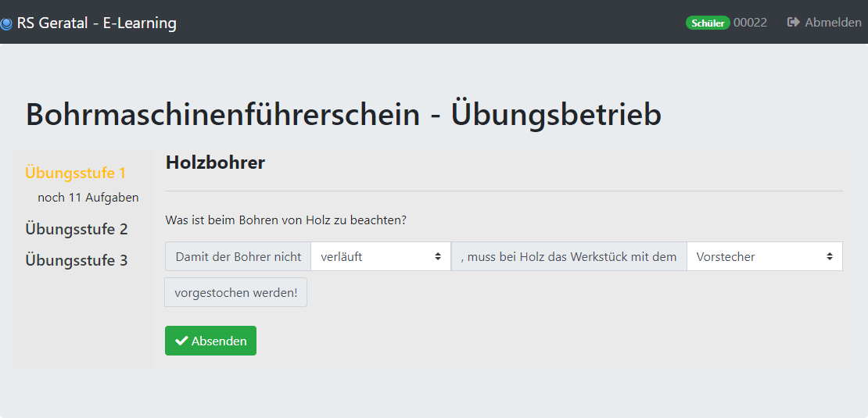The width and height of the screenshot is (868, 418).
Task: Open the 'verläuft' dropdown
Action: pos(381,256)
